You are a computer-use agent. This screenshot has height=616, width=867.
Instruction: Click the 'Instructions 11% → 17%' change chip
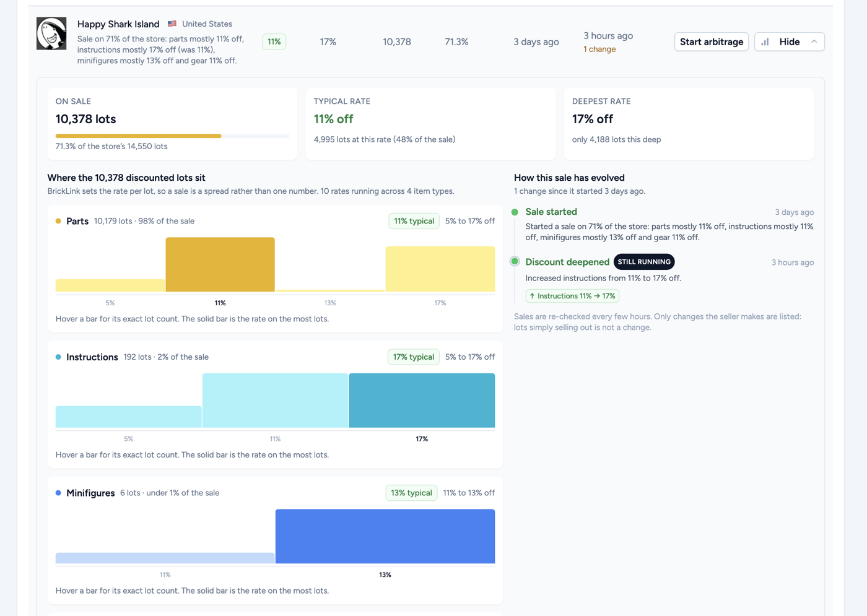click(x=572, y=296)
